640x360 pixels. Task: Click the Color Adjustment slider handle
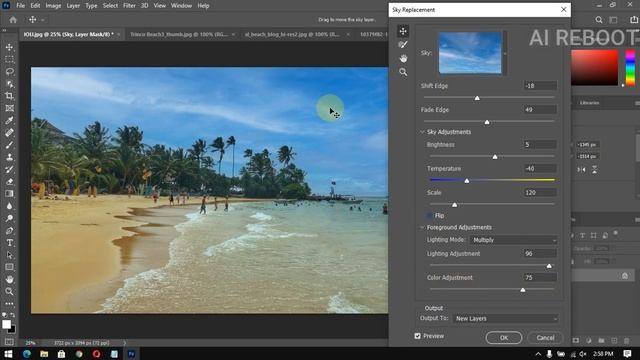point(523,290)
